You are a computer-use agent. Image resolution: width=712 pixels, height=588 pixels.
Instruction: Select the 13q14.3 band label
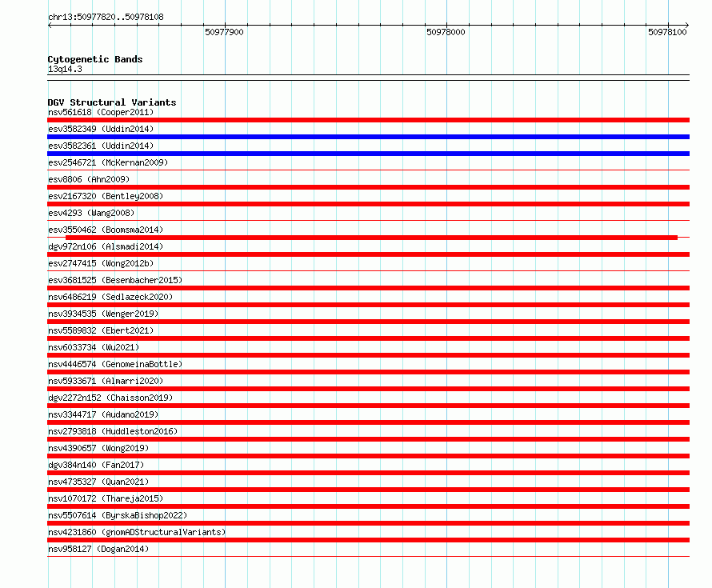tap(65, 69)
